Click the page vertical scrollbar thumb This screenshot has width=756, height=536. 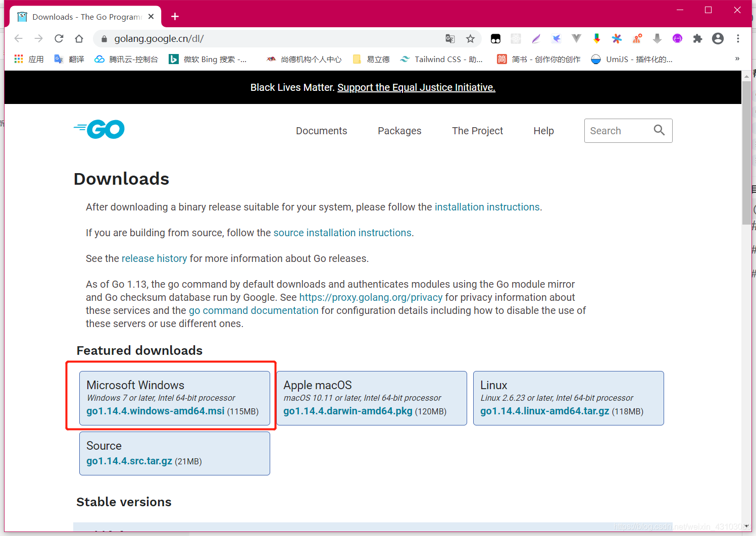tap(746, 152)
